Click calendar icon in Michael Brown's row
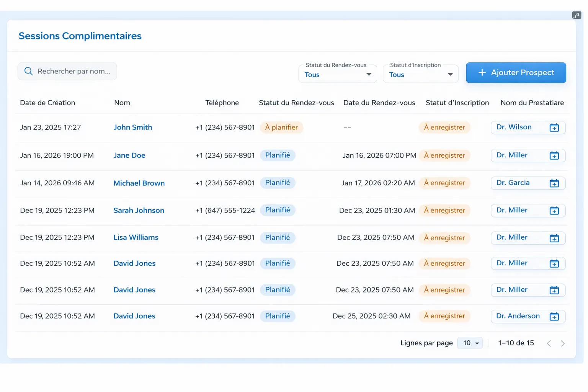The image size is (588, 392). (554, 183)
